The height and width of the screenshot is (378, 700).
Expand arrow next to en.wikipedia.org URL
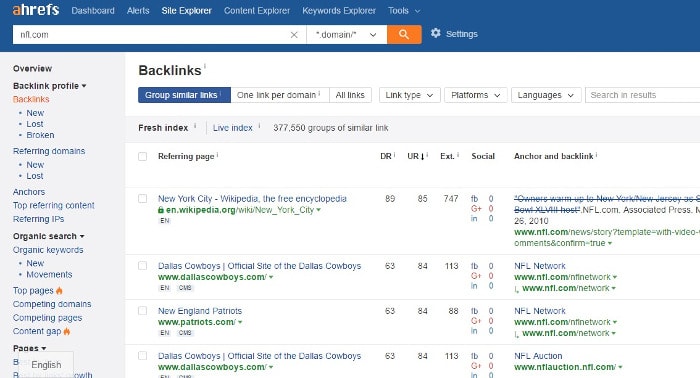pos(319,210)
